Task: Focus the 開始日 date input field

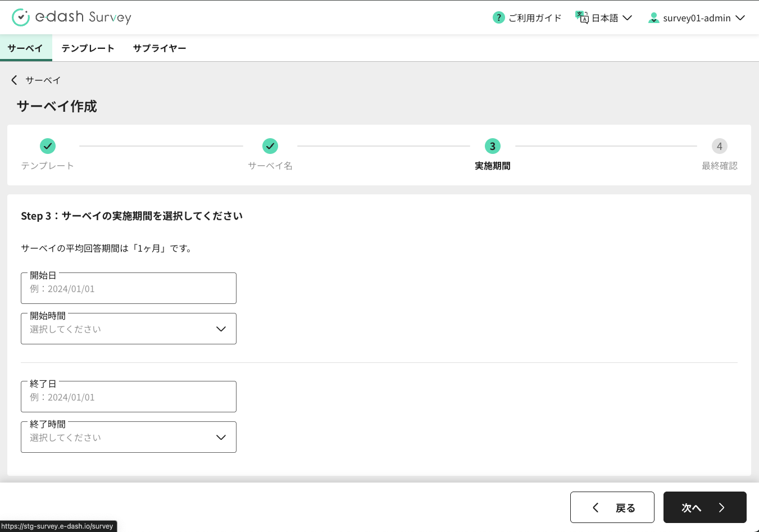Action: [x=129, y=288]
